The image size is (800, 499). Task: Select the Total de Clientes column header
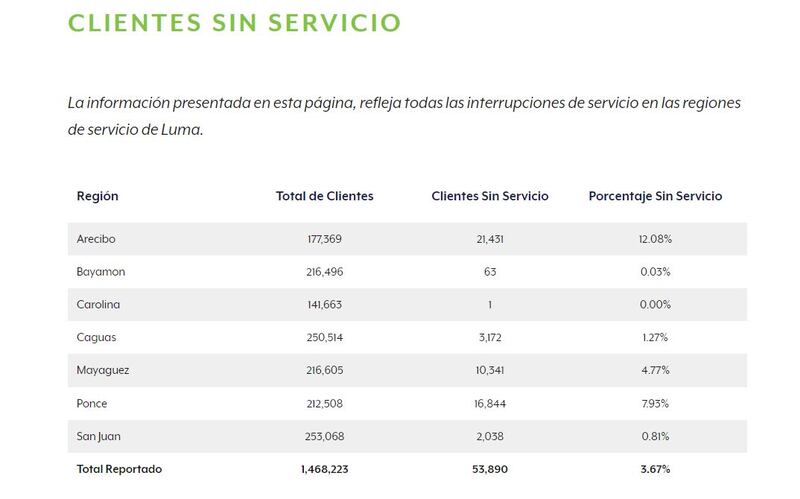tap(324, 196)
